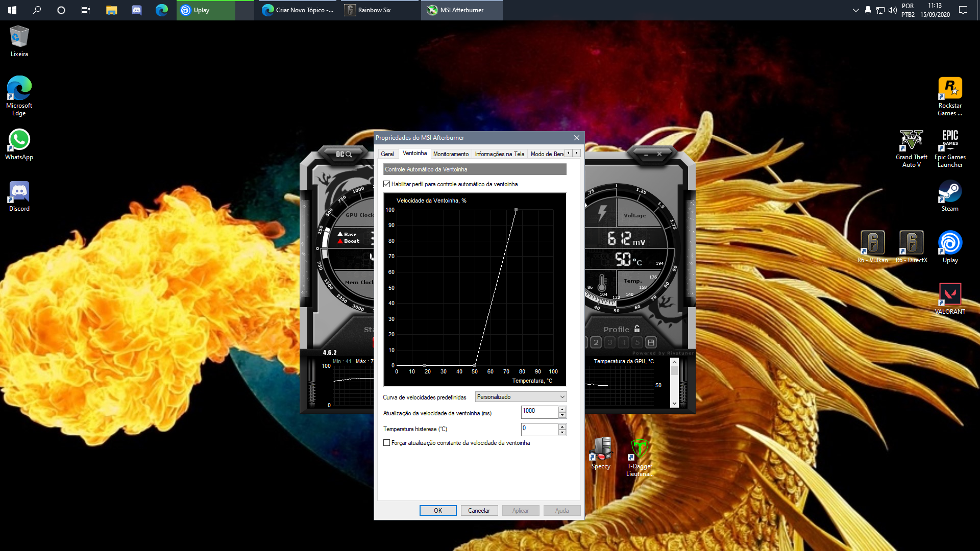Click fan curve point at 50°C
The height and width of the screenshot is (551, 980).
475,365
